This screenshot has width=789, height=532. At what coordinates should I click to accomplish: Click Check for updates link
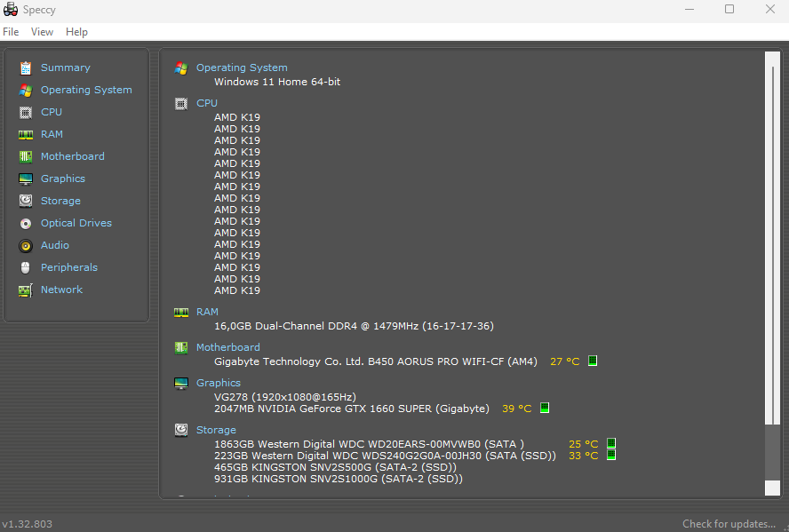729,523
